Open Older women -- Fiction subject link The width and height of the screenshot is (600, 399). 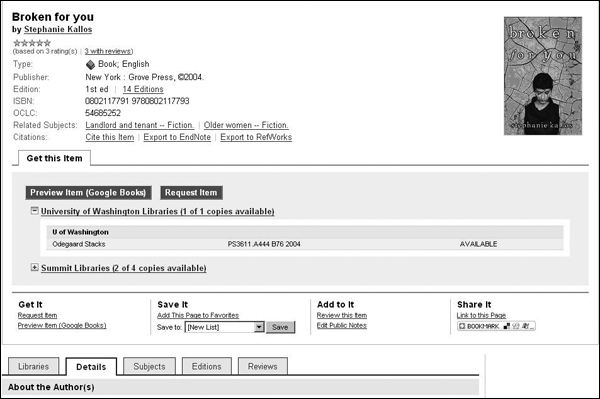[x=246, y=125]
